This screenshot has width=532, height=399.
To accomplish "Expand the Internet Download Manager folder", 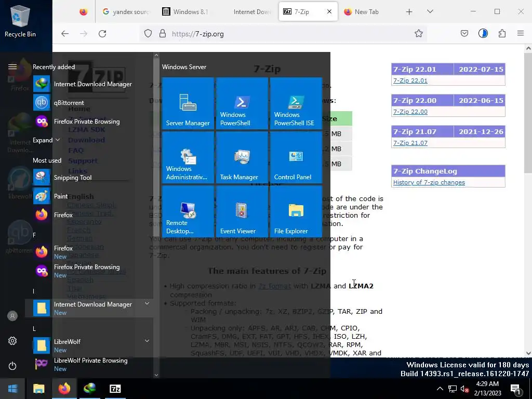I will 147,303.
